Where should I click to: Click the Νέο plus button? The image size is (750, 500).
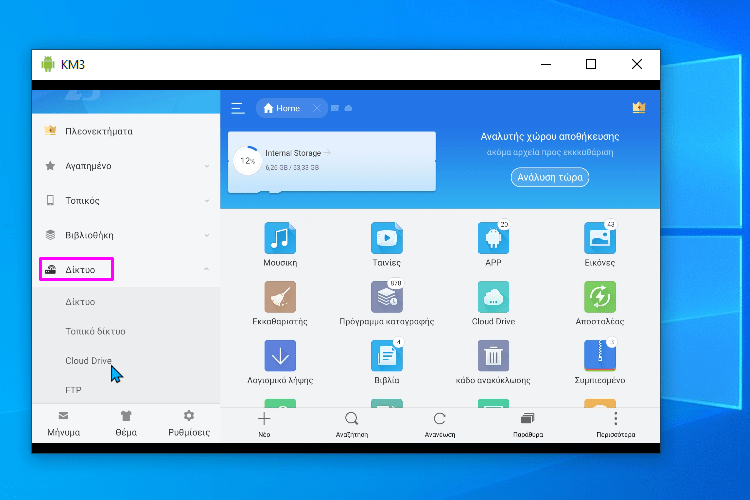click(x=264, y=424)
